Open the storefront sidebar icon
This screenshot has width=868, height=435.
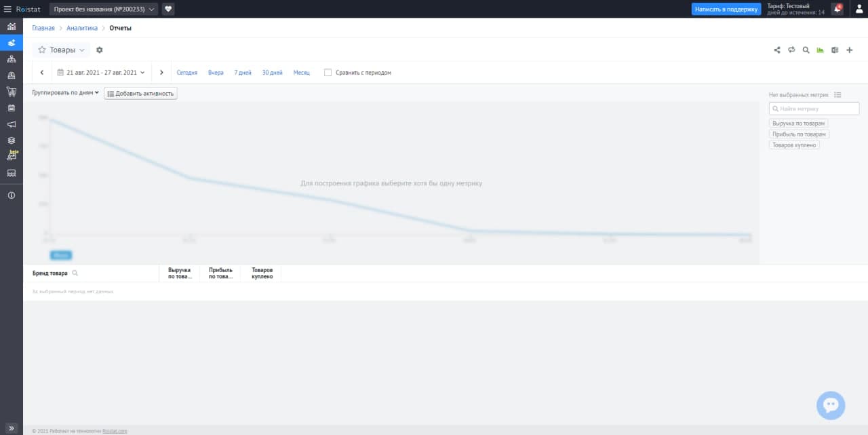click(x=12, y=173)
